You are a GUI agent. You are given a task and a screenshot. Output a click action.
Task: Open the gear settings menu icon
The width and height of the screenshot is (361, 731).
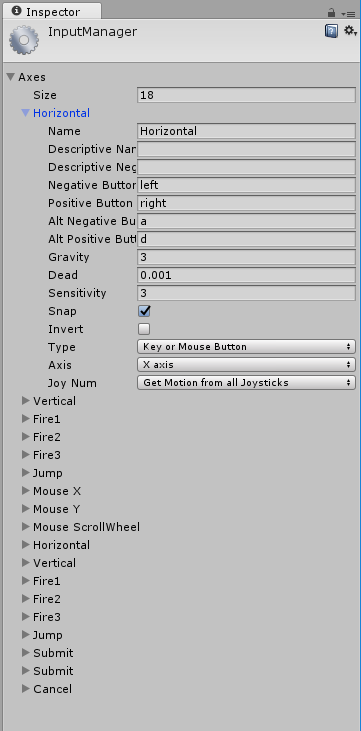350,31
